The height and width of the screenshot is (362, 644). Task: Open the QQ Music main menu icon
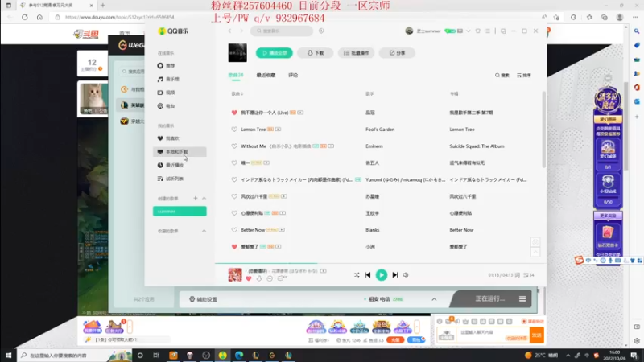(488, 31)
